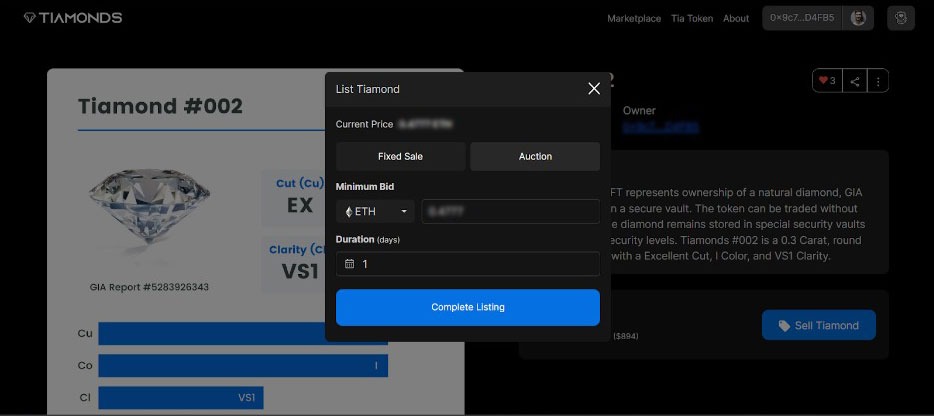
Task: Open the About page
Action: coord(736,18)
